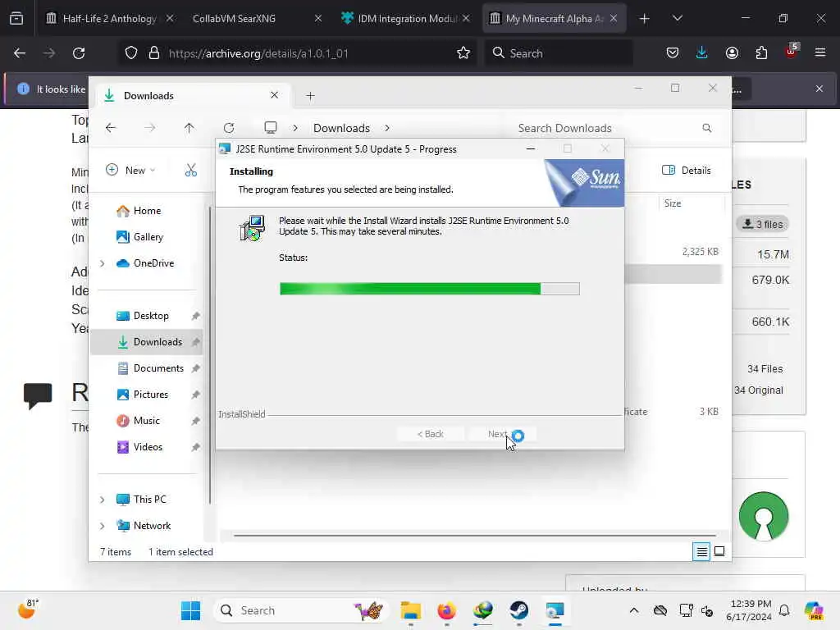The width and height of the screenshot is (840, 630).
Task: Expand breadcrumb chevron before Downloads
Action: 295,128
